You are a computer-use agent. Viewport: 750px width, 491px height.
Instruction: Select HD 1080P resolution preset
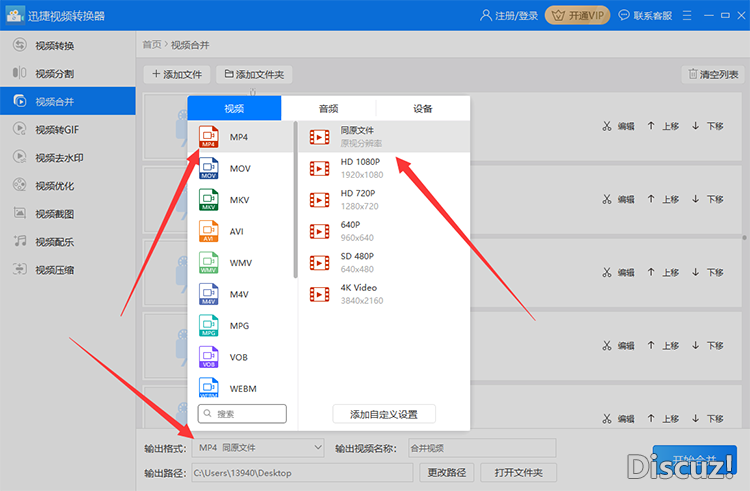[x=385, y=168]
